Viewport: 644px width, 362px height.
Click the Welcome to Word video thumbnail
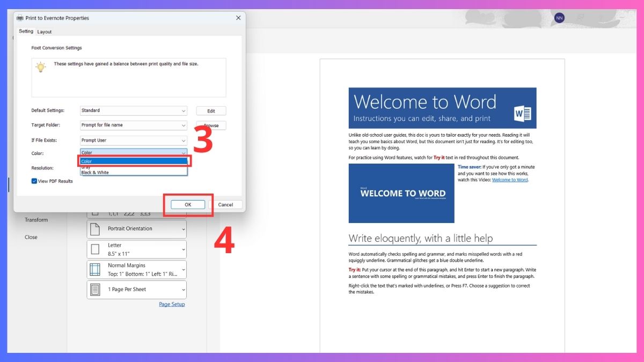pos(401,193)
